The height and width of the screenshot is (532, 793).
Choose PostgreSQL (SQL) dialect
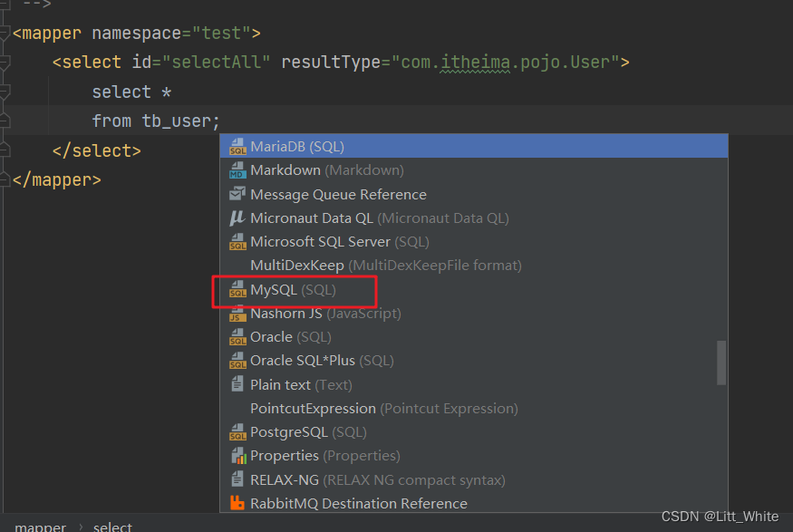[474, 432]
